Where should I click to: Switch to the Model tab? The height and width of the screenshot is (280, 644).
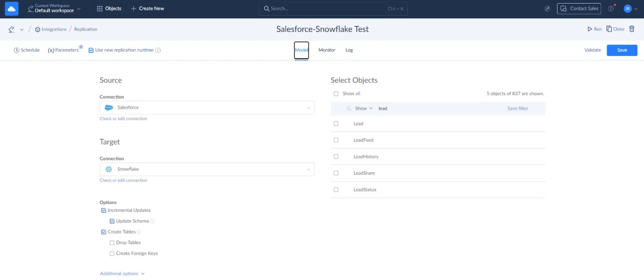click(301, 50)
